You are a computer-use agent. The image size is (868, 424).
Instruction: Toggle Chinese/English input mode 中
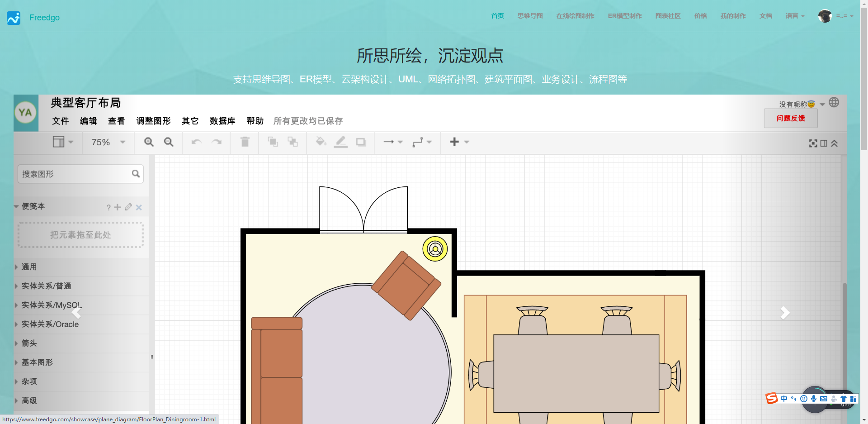pos(784,399)
